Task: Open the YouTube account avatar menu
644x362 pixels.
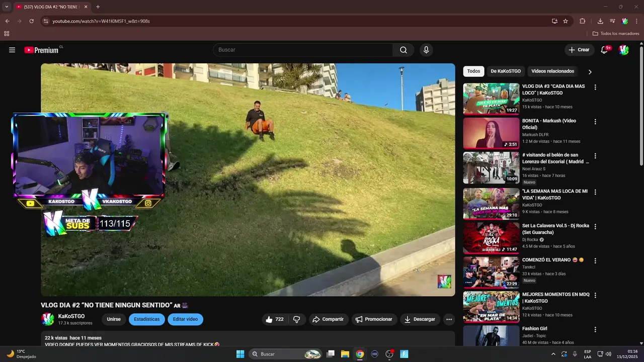Action: (x=624, y=50)
